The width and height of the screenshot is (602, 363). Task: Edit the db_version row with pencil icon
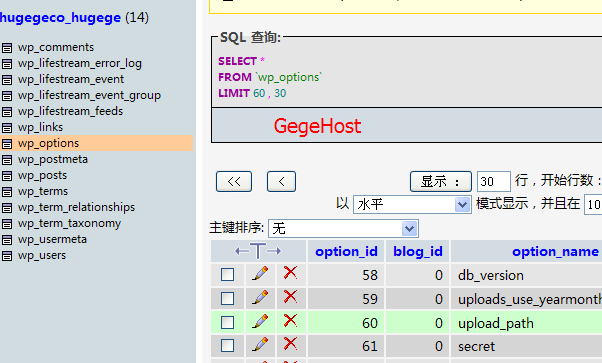coord(260,273)
